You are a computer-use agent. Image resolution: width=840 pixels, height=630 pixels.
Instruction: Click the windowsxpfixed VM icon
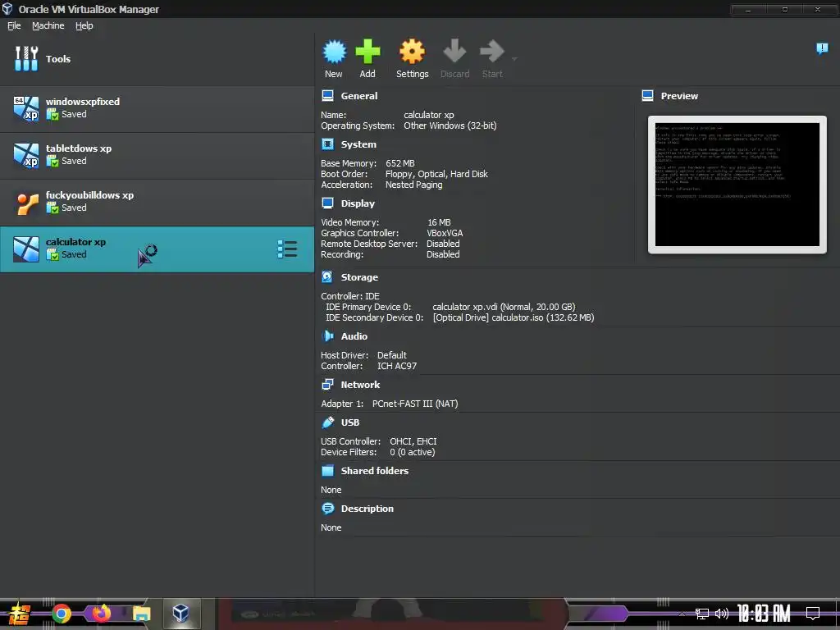pyautogui.click(x=26, y=109)
